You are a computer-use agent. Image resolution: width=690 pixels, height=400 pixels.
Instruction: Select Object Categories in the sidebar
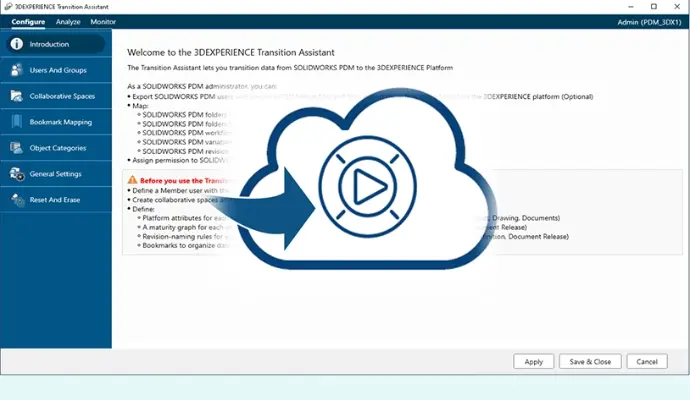56,148
